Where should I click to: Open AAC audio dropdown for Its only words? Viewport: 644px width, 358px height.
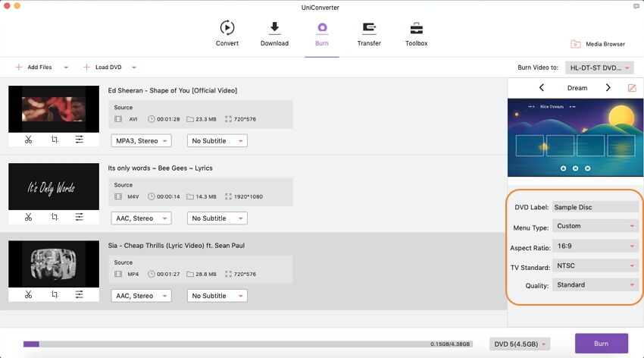(141, 218)
